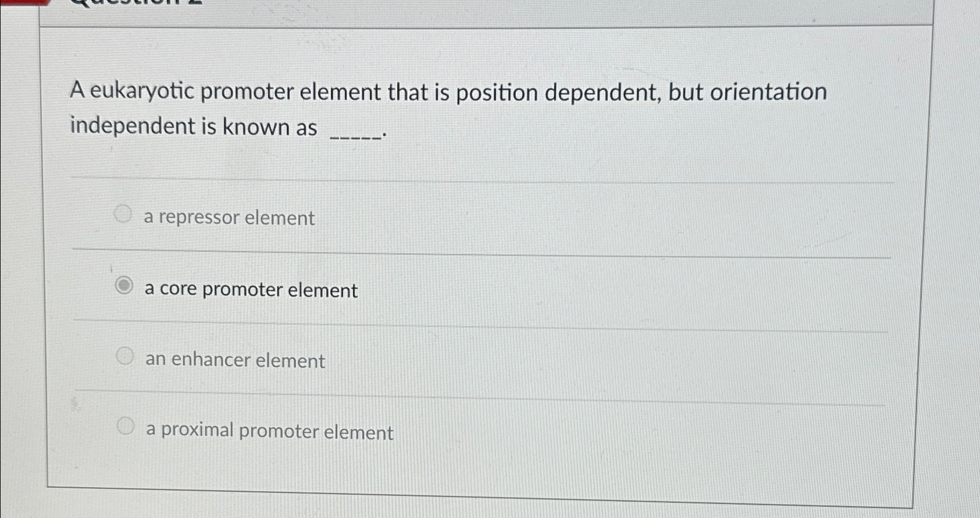The height and width of the screenshot is (518, 980).
Task: Select the 'a repressor element' radio button
Action: click(124, 214)
